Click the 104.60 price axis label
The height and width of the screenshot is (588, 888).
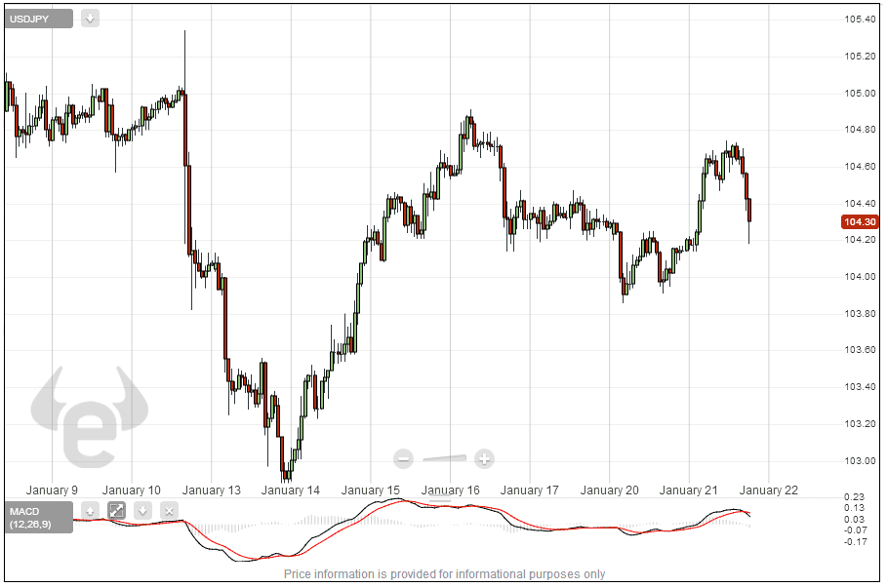(860, 167)
